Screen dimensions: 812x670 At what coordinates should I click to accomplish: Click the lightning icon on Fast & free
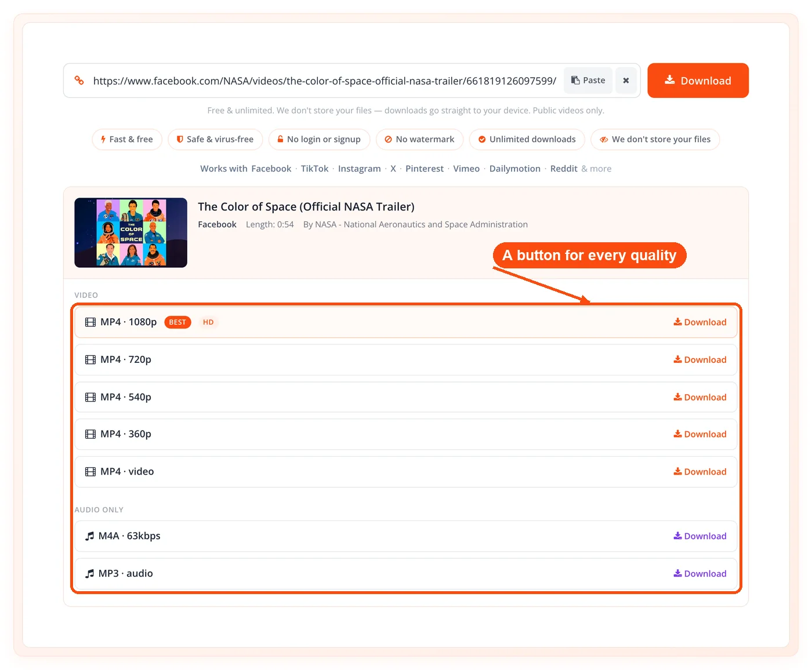click(x=103, y=140)
